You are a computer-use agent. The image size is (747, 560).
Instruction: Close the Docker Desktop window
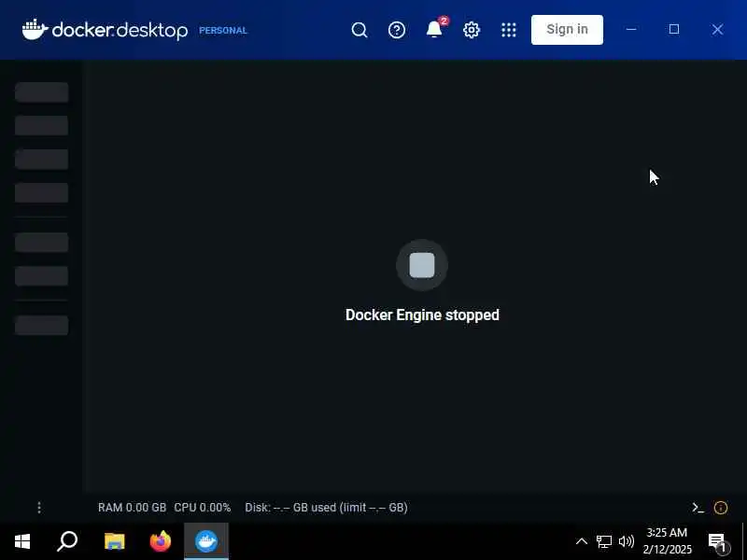[x=717, y=30]
